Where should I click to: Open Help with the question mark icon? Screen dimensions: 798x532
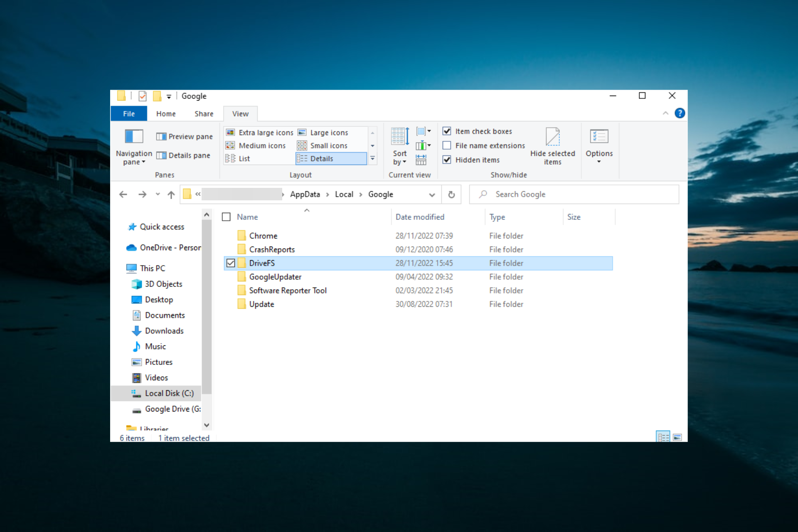coord(680,113)
